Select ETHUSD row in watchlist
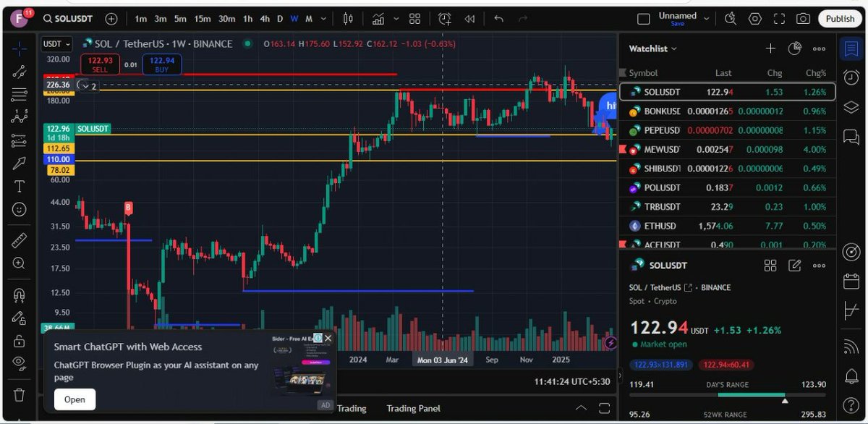This screenshot has height=424, width=868. click(728, 226)
